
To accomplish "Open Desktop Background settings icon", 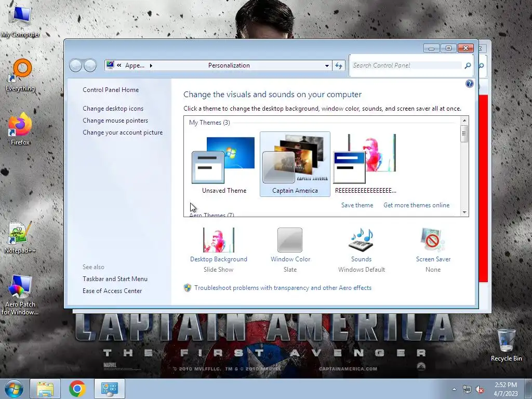I will (x=219, y=240).
